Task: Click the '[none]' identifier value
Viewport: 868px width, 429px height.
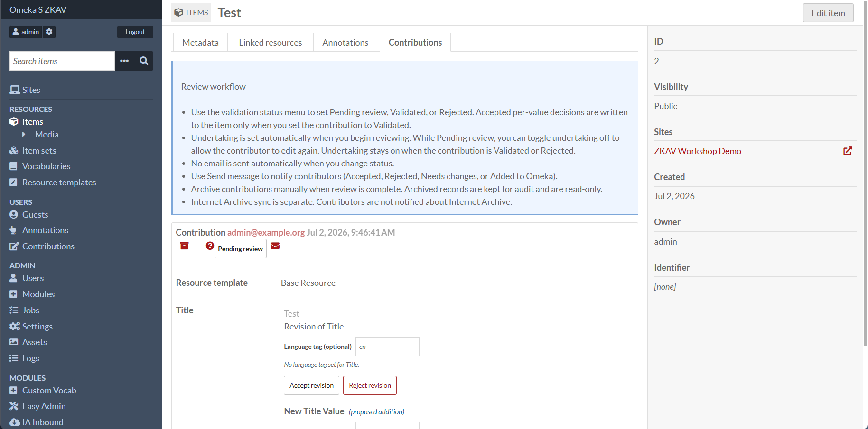Action: [x=665, y=287]
